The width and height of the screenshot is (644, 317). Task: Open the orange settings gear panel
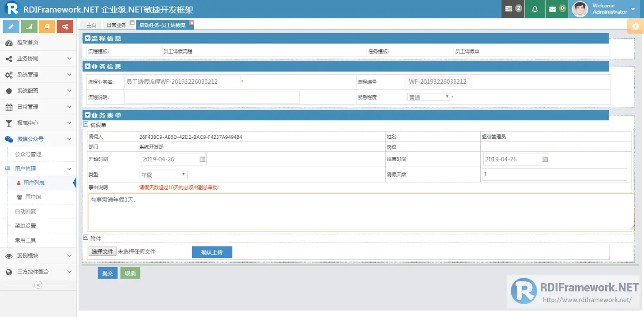coord(635,26)
